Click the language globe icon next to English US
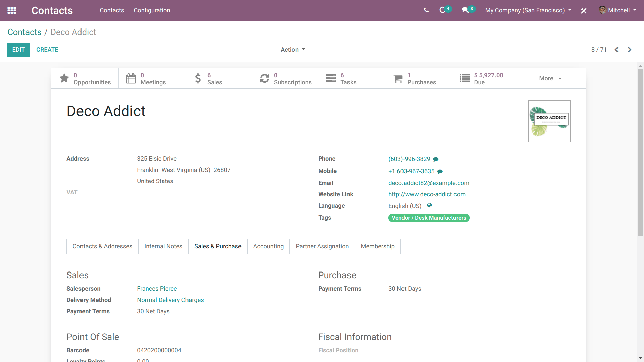This screenshot has width=644, height=362. click(429, 205)
